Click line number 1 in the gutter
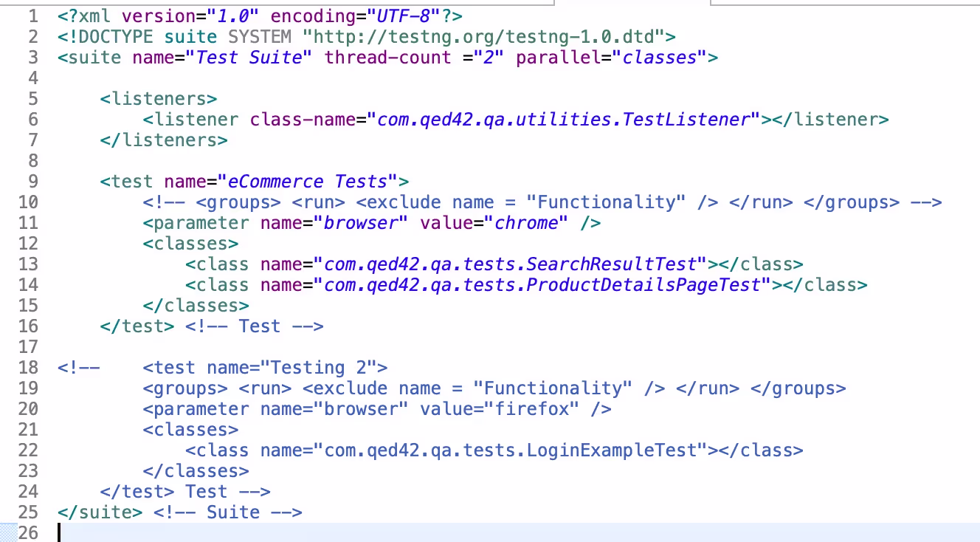This screenshot has height=542, width=980. click(32, 16)
